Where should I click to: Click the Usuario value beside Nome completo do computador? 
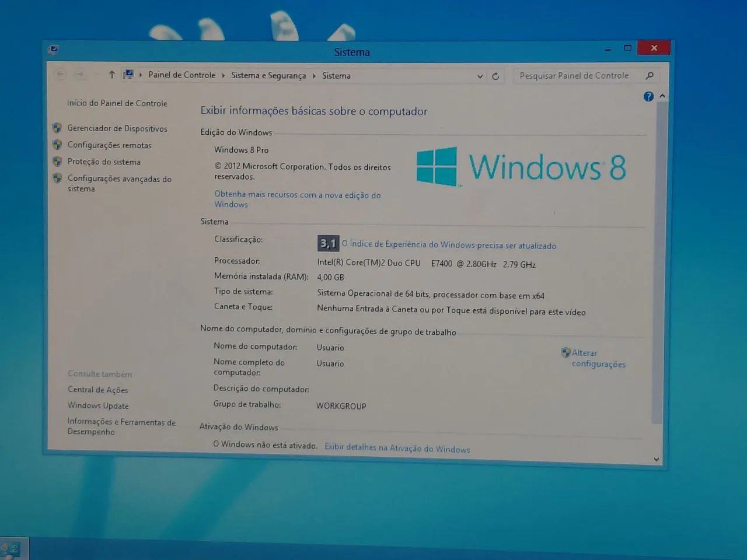(330, 363)
